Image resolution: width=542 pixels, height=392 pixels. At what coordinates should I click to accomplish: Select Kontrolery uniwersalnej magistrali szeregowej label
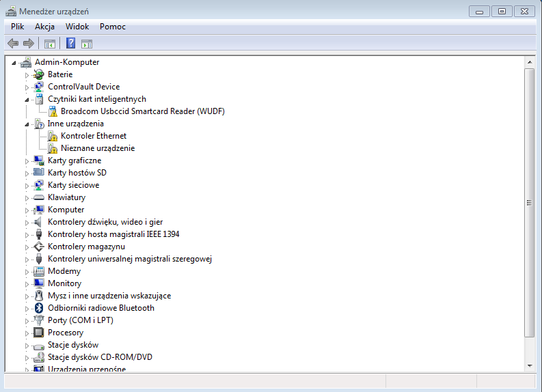click(x=130, y=259)
